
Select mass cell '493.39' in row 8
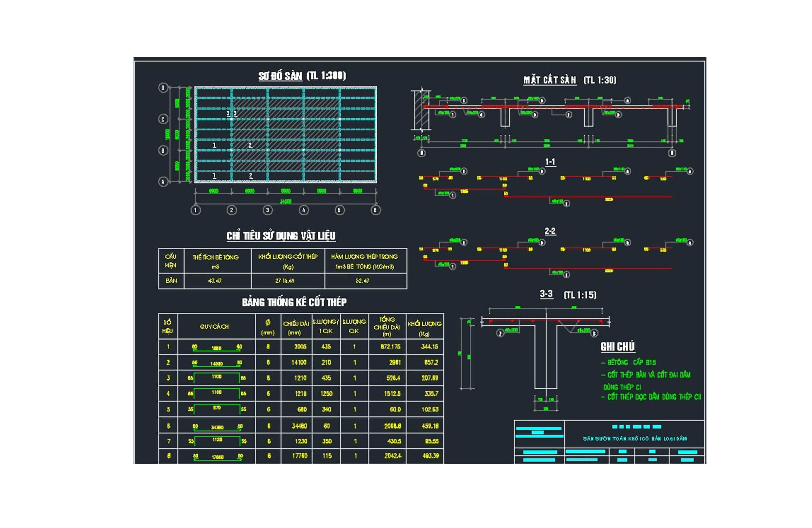pos(431,456)
